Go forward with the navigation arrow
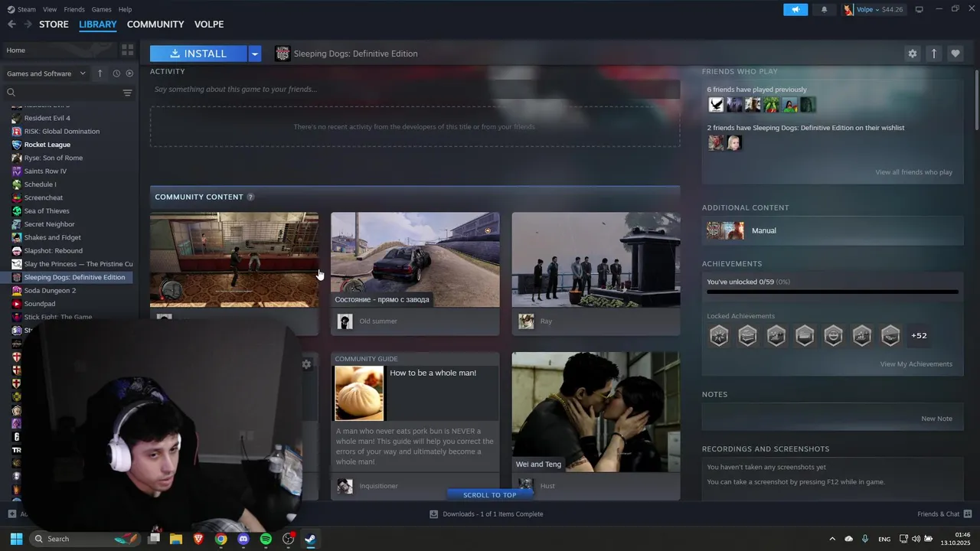This screenshot has width=980, height=551. (28, 24)
